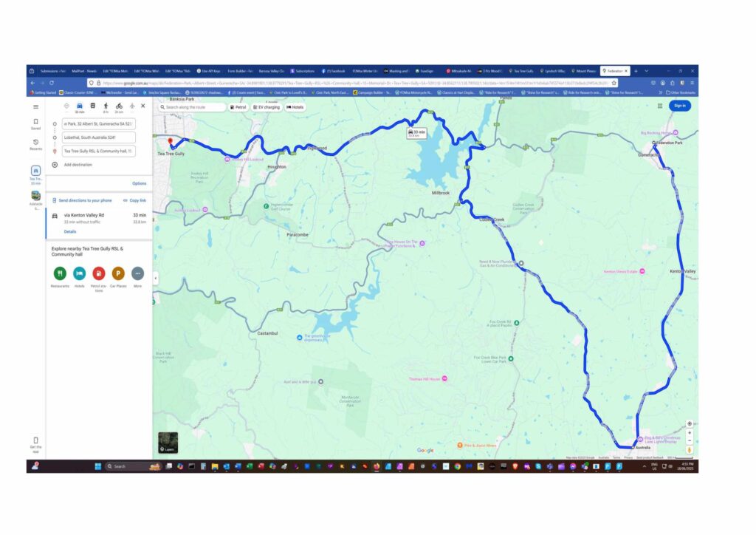Edit the Lobethal, South Australia waypoint field

pyautogui.click(x=98, y=137)
